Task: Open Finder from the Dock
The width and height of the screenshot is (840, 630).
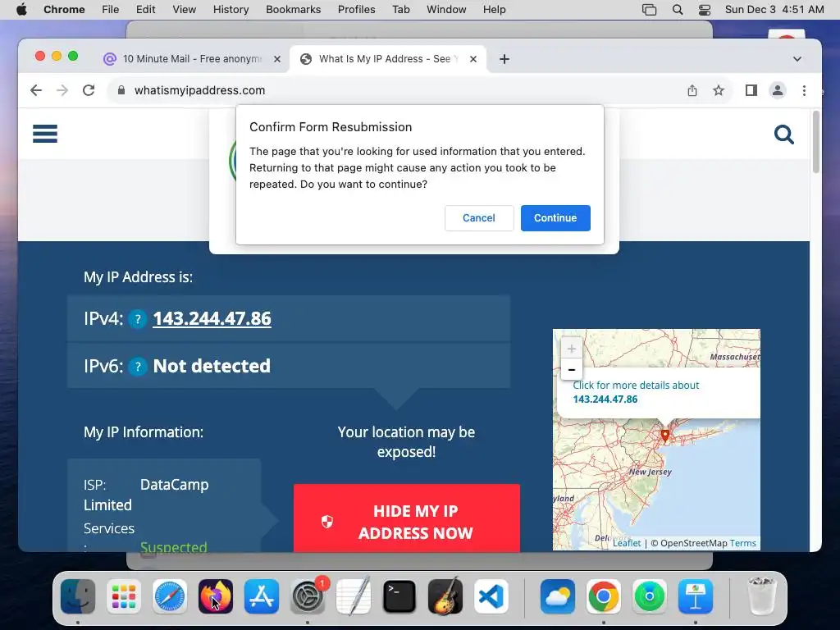Action: pyautogui.click(x=78, y=596)
